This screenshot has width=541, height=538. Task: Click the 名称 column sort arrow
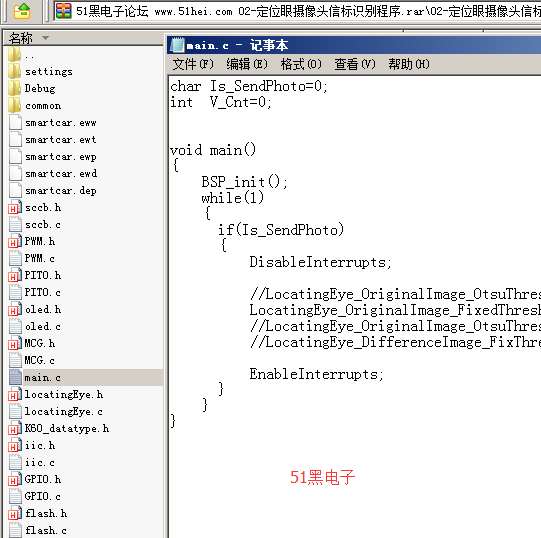(x=45, y=38)
